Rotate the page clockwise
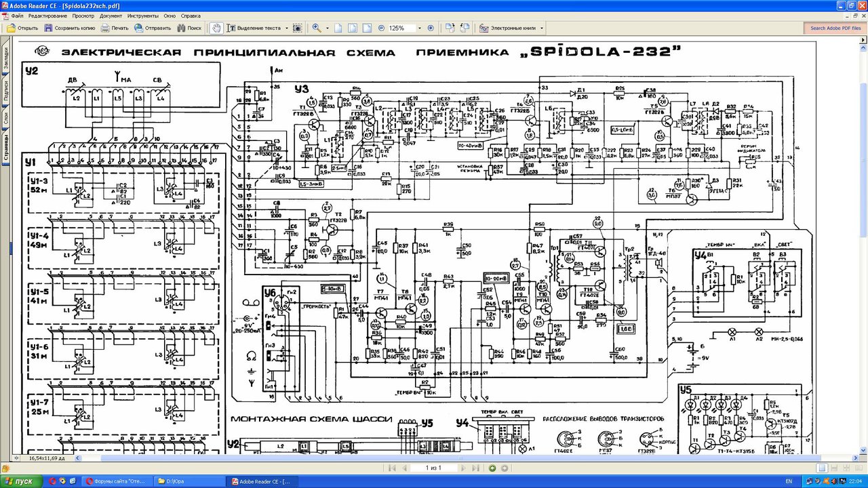Image resolution: width=868 pixels, height=488 pixels. pos(450,28)
